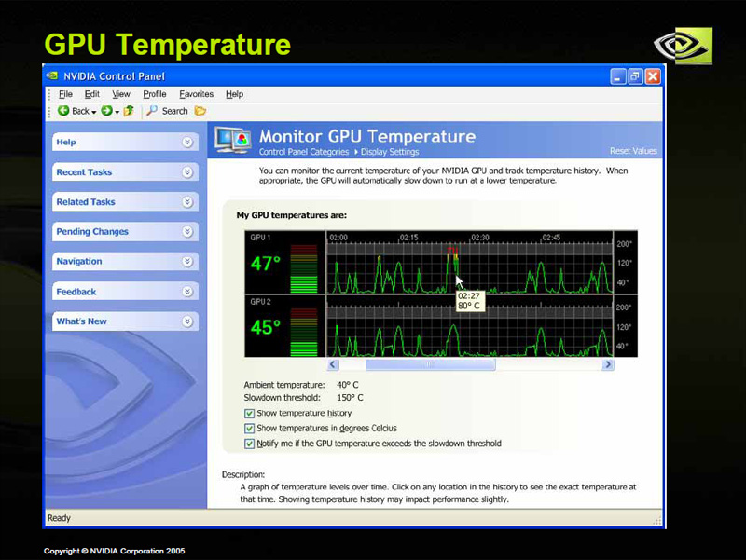
Task: Click the 02:15 time marker on graph
Action: tap(408, 238)
